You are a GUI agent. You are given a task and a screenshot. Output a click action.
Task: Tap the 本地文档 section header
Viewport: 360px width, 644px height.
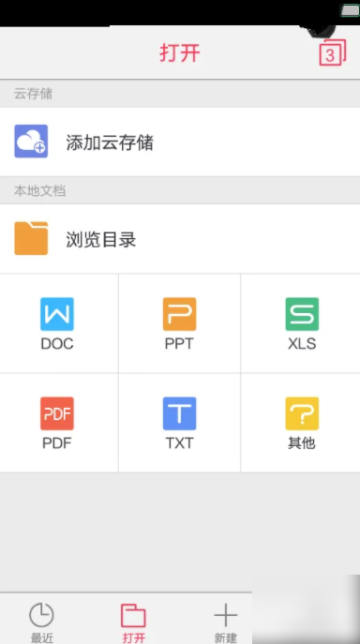(40, 191)
